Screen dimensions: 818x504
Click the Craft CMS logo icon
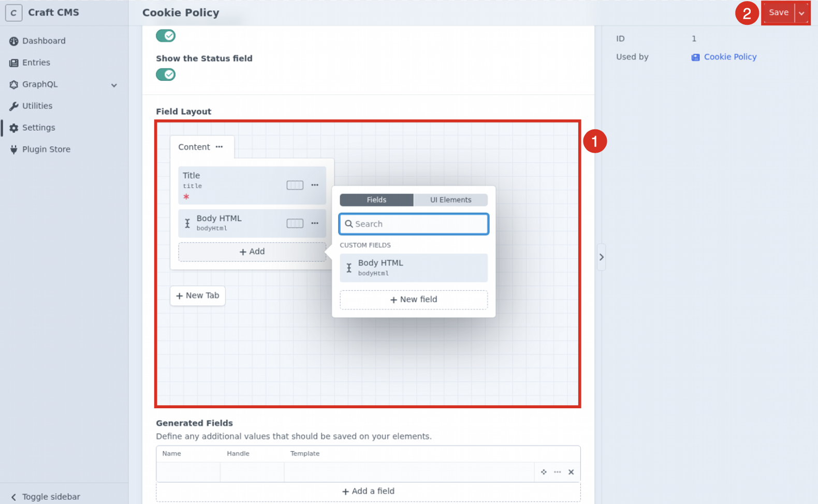tap(13, 13)
